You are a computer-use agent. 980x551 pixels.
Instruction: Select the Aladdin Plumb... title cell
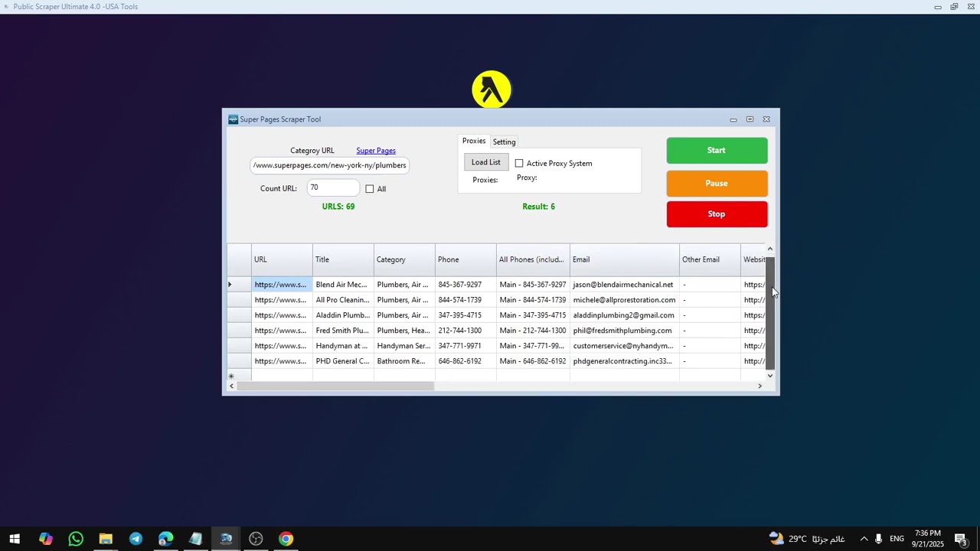pos(343,315)
